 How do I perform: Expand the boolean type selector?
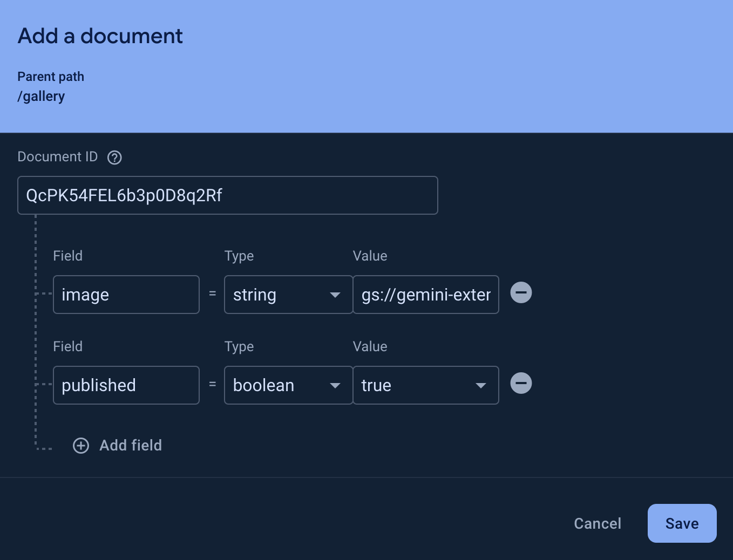[x=288, y=385]
